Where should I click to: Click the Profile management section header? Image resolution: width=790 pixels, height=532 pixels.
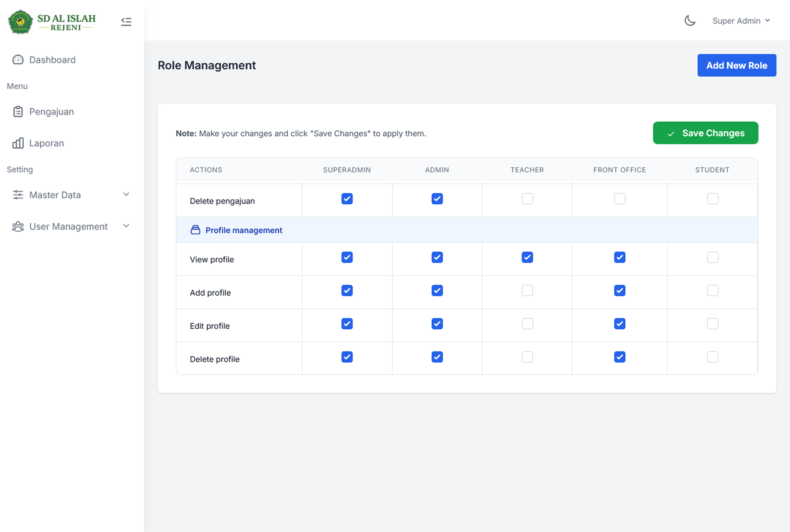[467, 230]
